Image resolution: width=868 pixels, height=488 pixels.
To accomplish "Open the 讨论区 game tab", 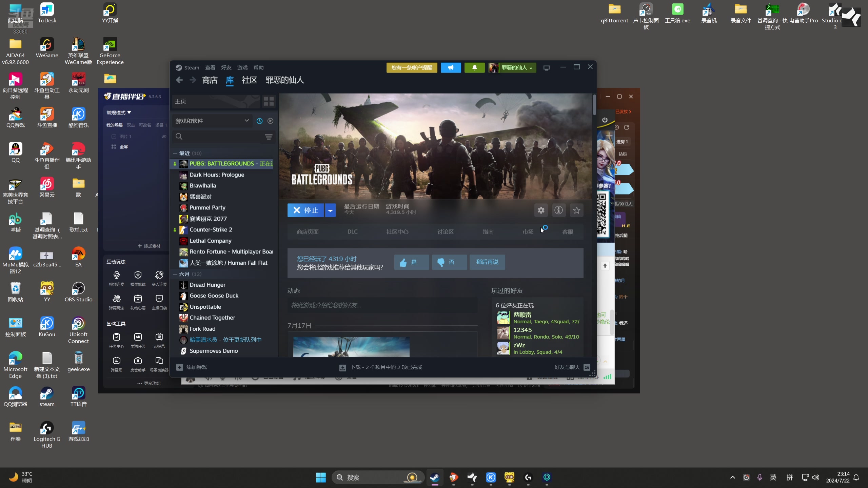I will click(x=445, y=231).
